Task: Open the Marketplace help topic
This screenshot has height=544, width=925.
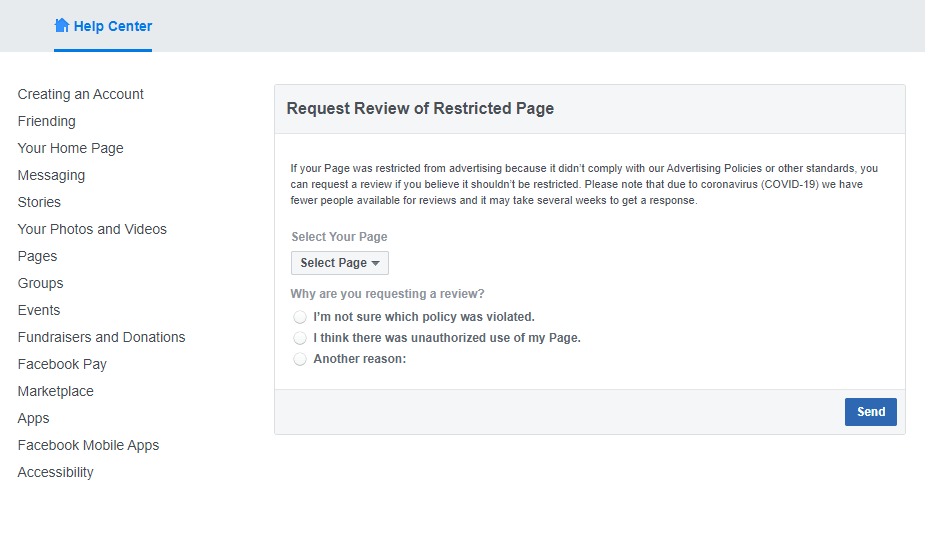Action: [x=55, y=392]
